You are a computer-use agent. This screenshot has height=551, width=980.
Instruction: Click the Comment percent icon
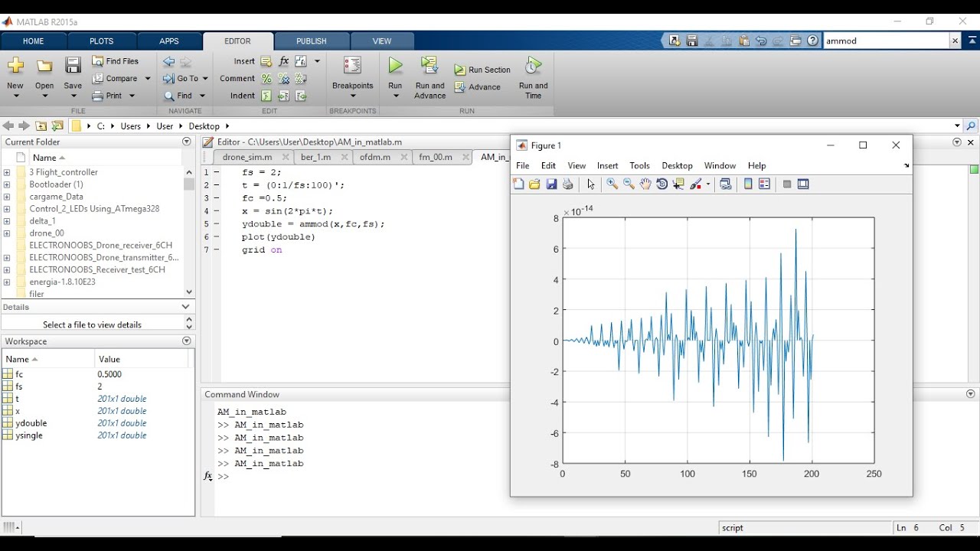coord(266,78)
